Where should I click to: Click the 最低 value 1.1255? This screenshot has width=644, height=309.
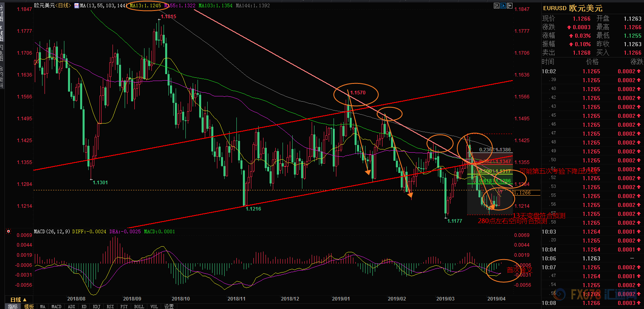(633, 36)
